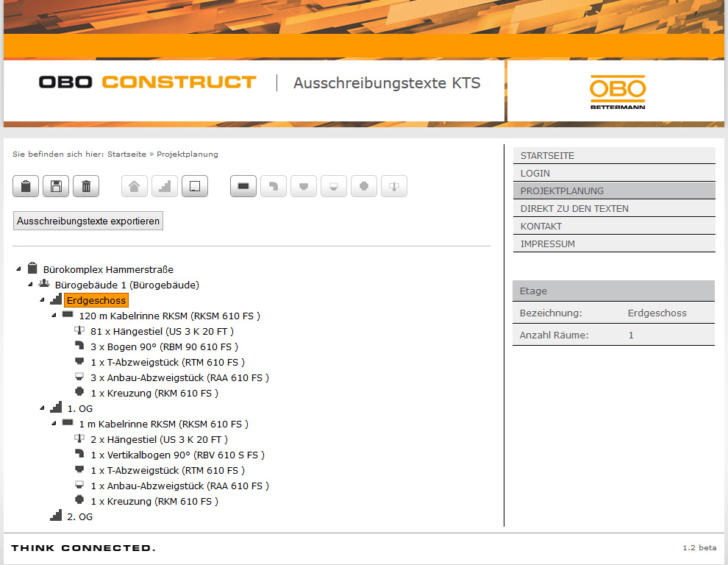Click the Projektplanung breadcrumb link
Viewport: 728px width, 565px height.
pos(187,154)
